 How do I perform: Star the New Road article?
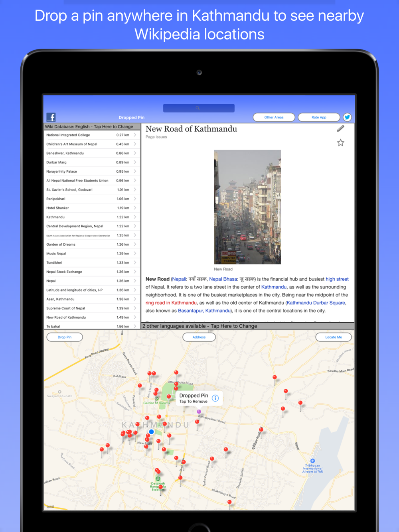pyautogui.click(x=340, y=143)
